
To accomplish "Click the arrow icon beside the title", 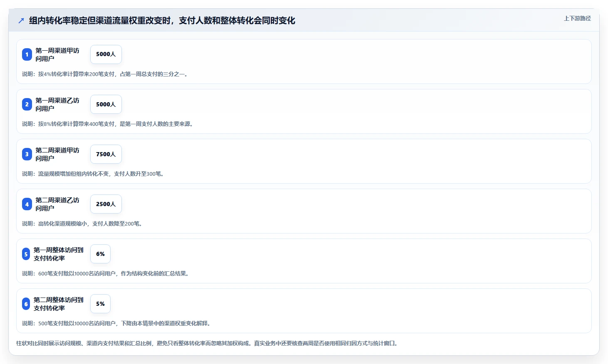I will tap(21, 20).
